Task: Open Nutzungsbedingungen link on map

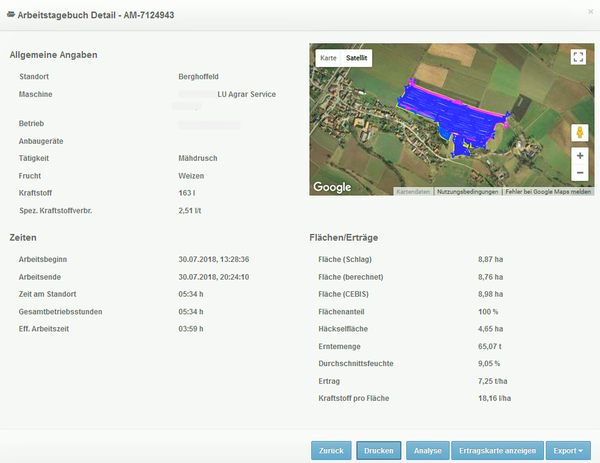Action: [x=467, y=190]
